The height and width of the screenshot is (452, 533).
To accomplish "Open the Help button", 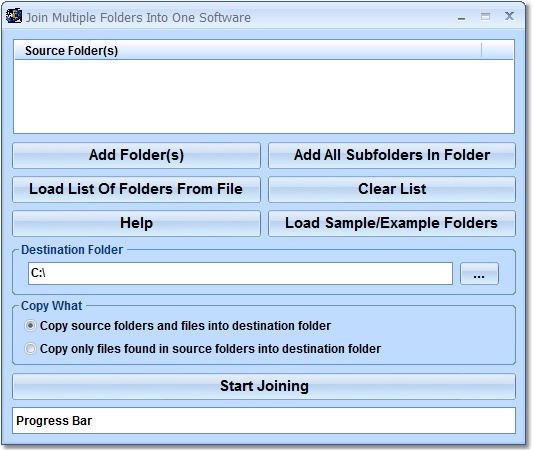I will [x=136, y=223].
